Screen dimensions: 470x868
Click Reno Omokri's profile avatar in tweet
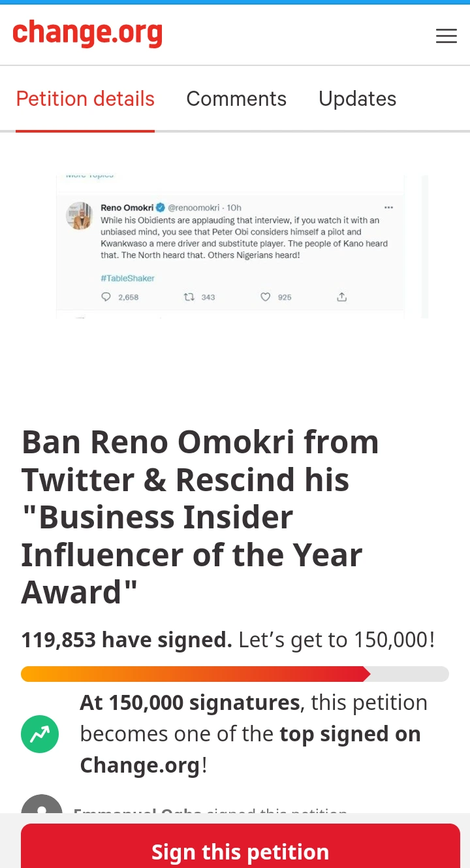click(80, 216)
